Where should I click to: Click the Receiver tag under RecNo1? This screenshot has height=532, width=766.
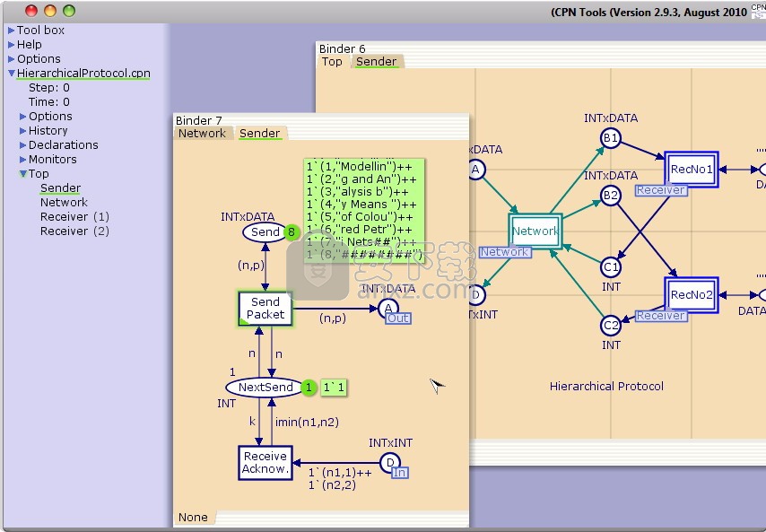(660, 190)
